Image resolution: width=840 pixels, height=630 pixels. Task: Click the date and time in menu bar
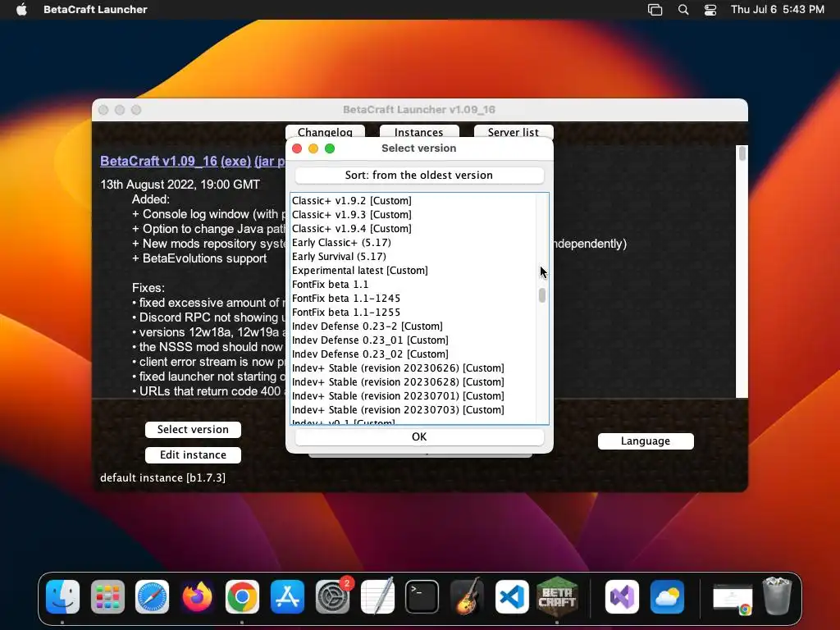pyautogui.click(x=778, y=10)
